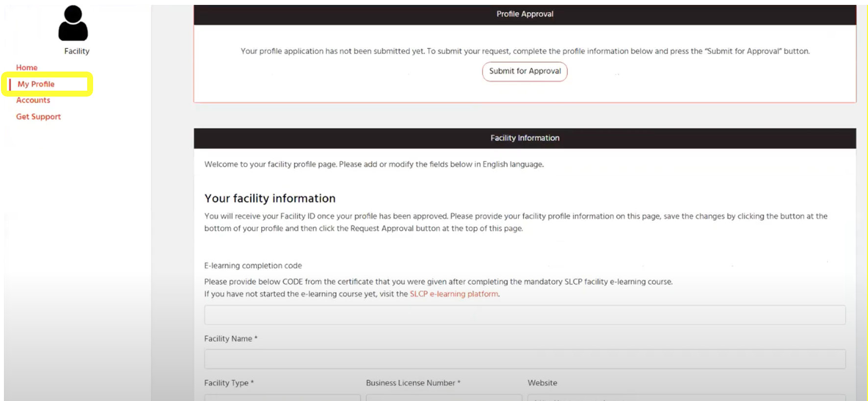
Task: Open the SLCP e-learning platform link
Action: [x=454, y=294]
